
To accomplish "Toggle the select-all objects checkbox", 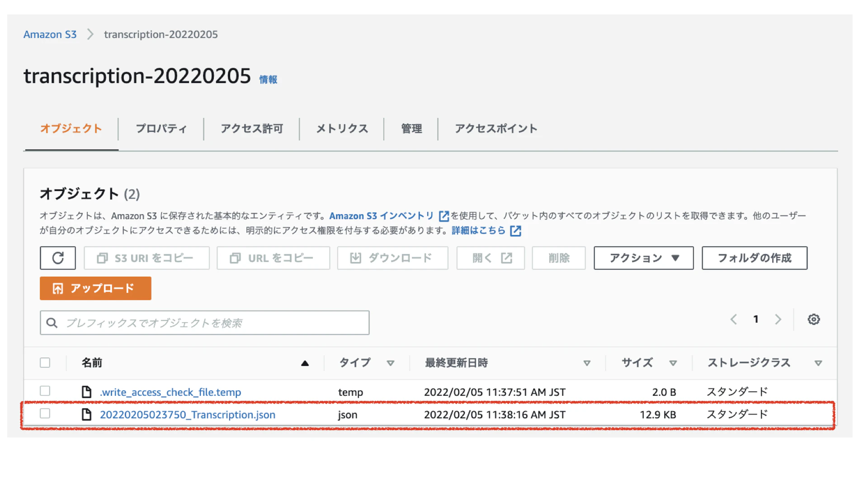I will 45,363.
